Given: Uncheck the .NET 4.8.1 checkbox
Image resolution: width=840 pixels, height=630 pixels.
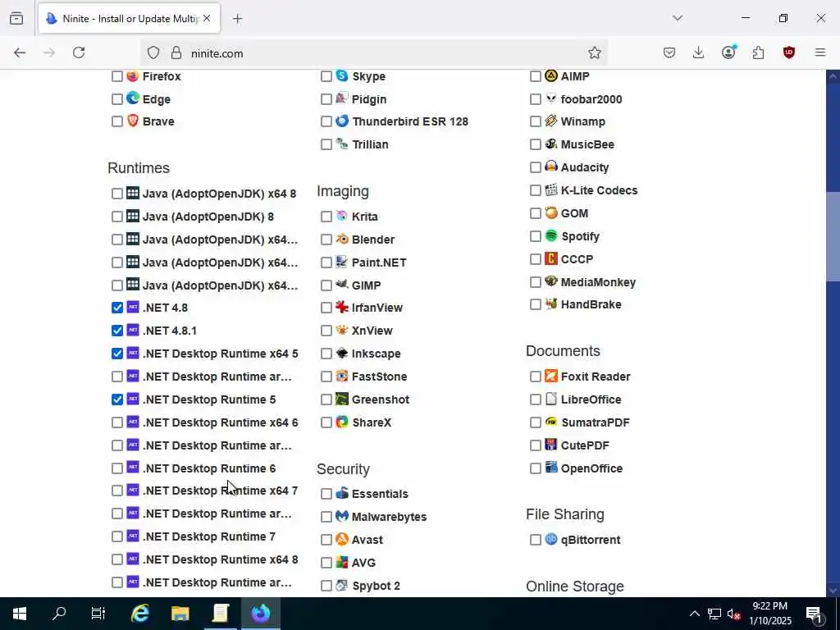Looking at the screenshot, I should coord(116,331).
